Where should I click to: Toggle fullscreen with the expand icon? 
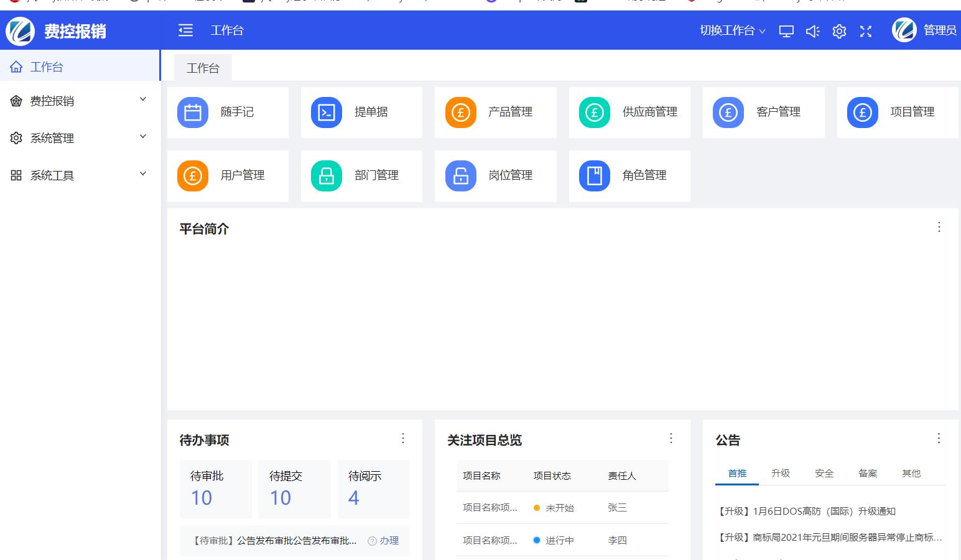[x=866, y=31]
